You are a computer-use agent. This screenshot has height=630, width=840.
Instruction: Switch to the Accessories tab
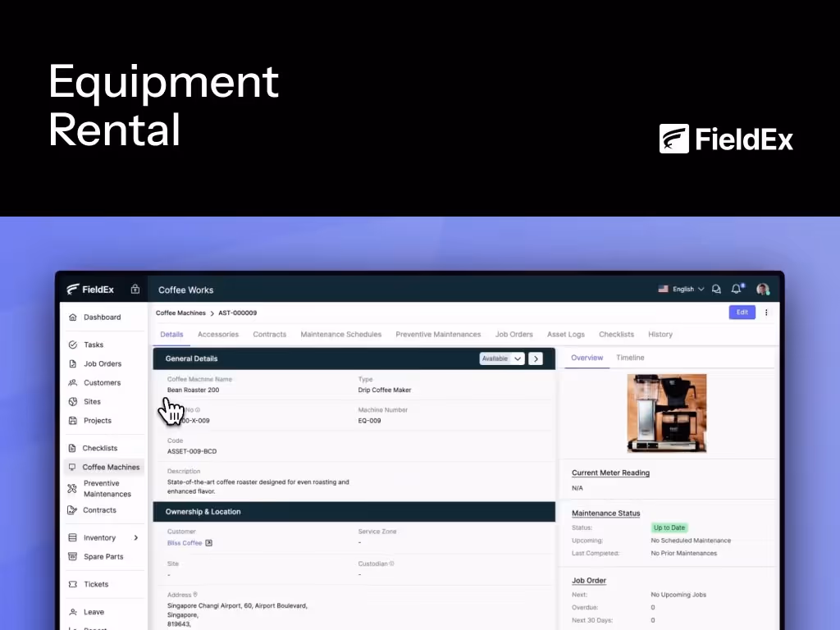click(x=218, y=335)
